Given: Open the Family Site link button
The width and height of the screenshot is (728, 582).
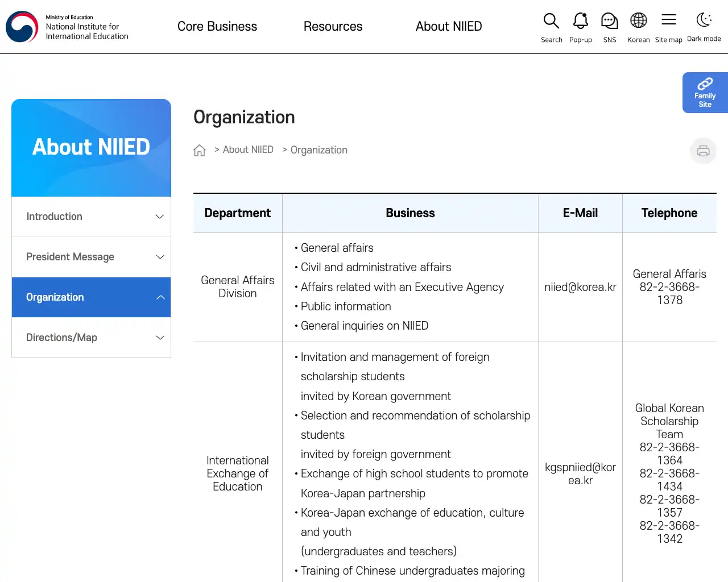Looking at the screenshot, I should (705, 93).
